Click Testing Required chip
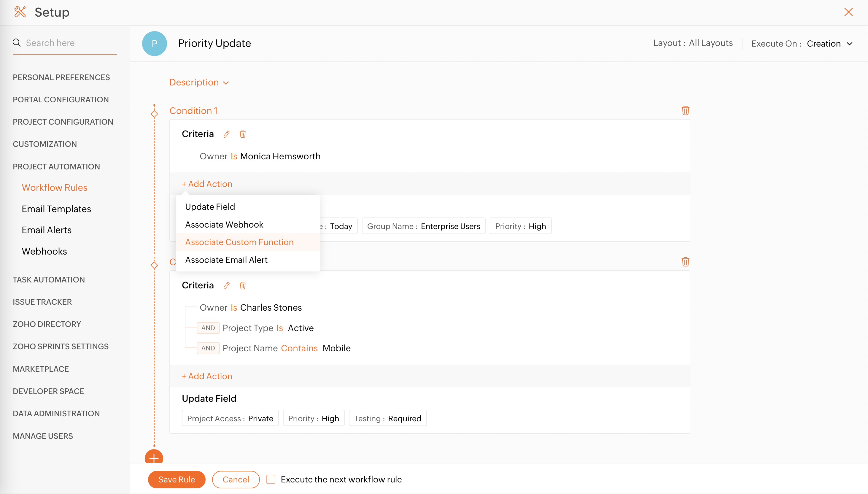868x494 pixels. click(387, 418)
